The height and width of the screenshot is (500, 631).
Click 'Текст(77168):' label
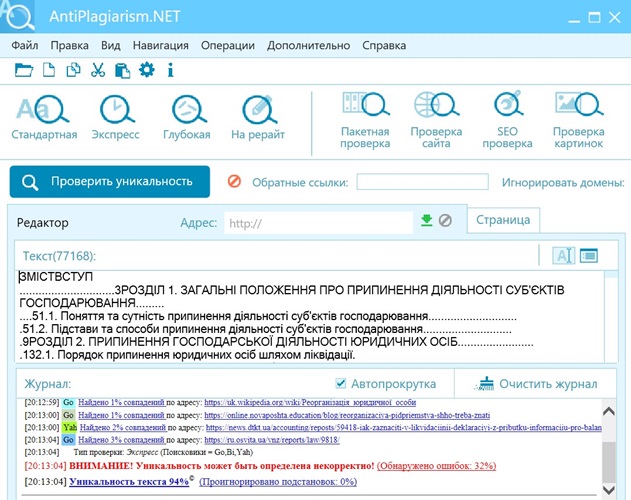tap(59, 256)
